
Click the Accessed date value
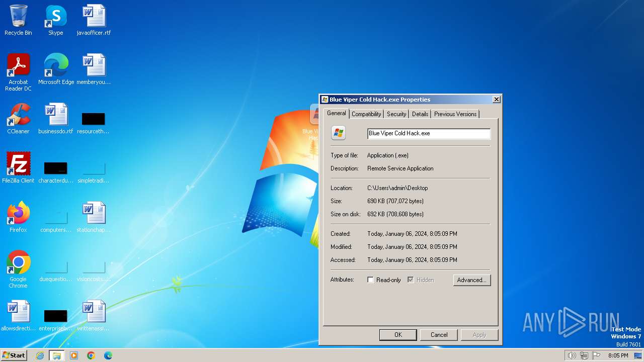(413, 260)
